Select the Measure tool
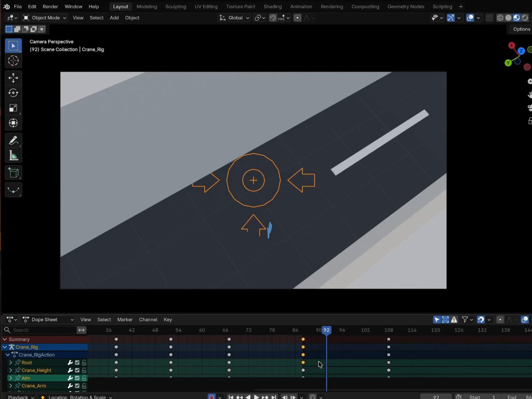Screen dimensions: 532x399 (x=13, y=156)
